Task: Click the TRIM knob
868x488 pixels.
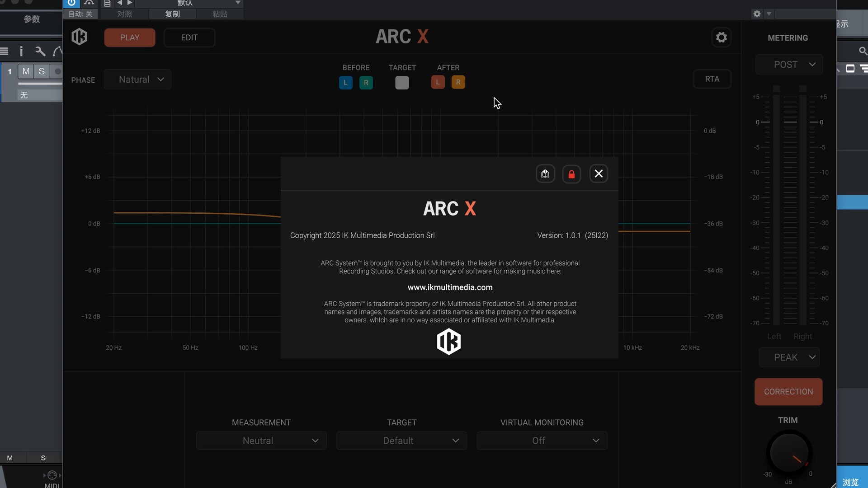Action: (x=788, y=453)
